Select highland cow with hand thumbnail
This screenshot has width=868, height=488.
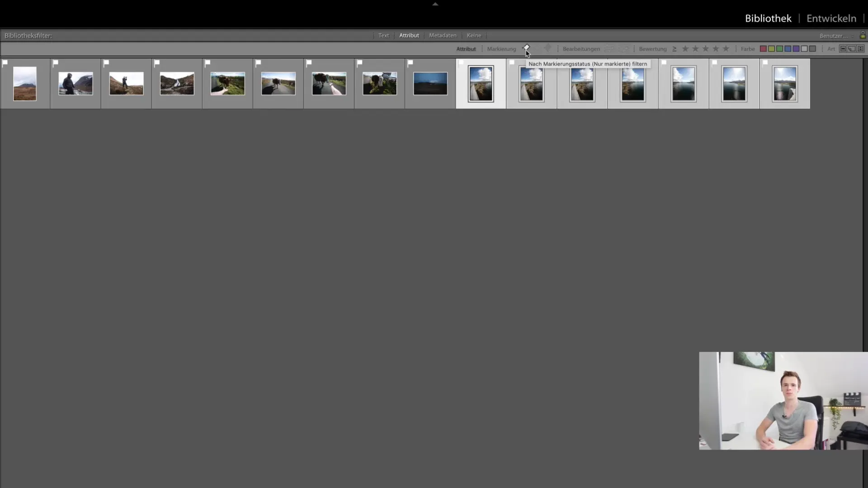227,84
